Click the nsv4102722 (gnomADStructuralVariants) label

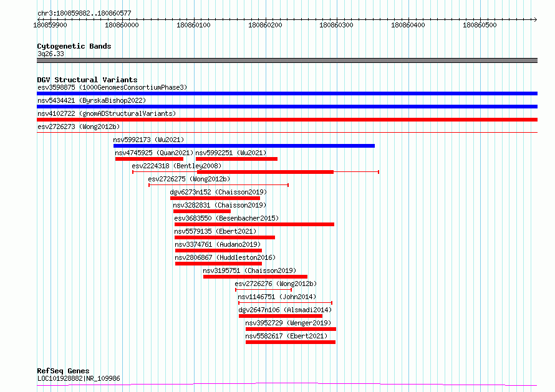point(107,113)
